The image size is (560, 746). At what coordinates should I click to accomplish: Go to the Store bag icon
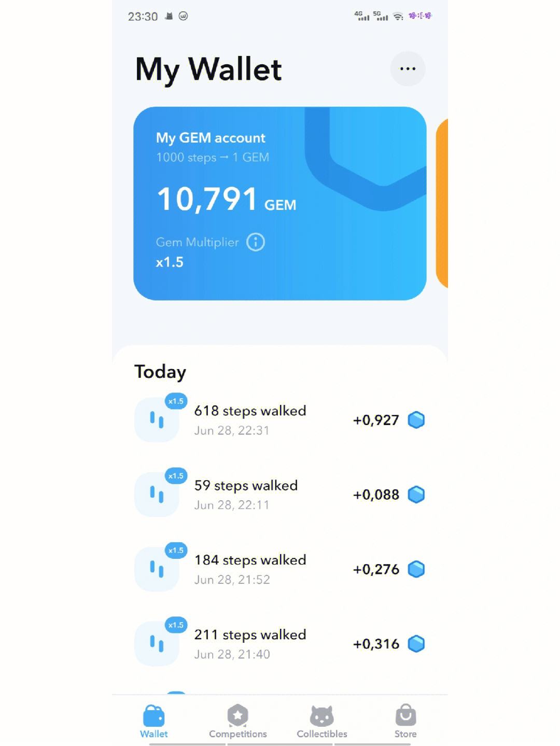coord(405,721)
